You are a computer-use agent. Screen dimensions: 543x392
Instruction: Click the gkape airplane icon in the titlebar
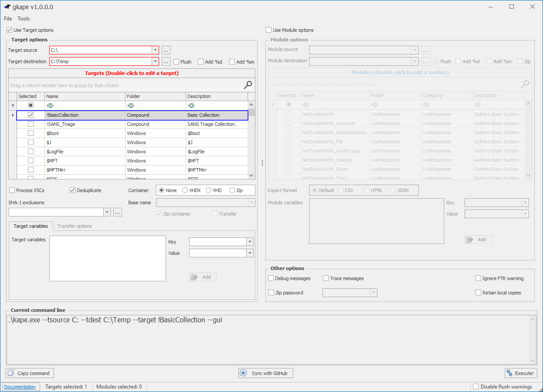7,7
